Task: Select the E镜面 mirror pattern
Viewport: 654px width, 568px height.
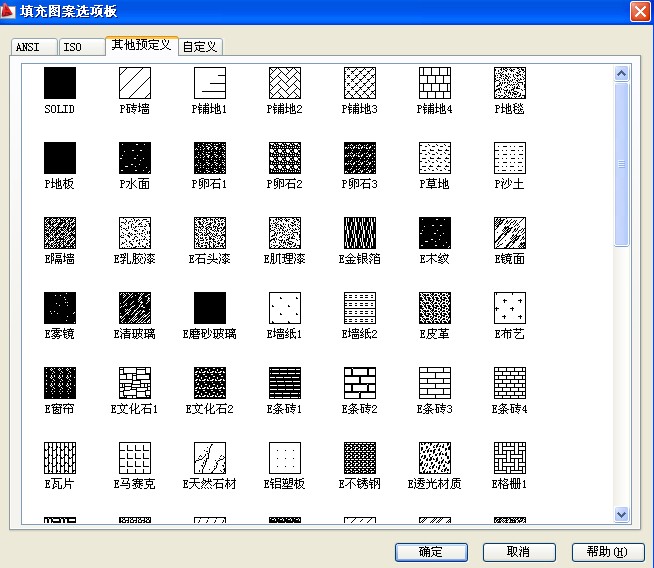Action: (510, 233)
